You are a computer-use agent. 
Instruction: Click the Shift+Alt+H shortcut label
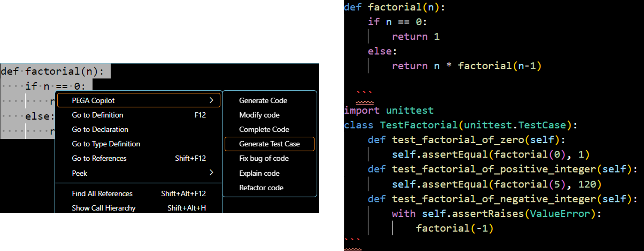(x=187, y=208)
